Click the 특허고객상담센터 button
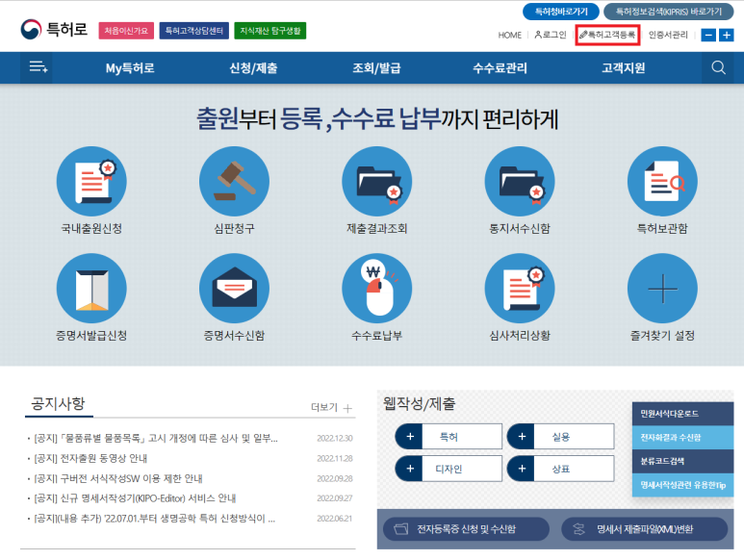The image size is (744, 560). tap(194, 31)
